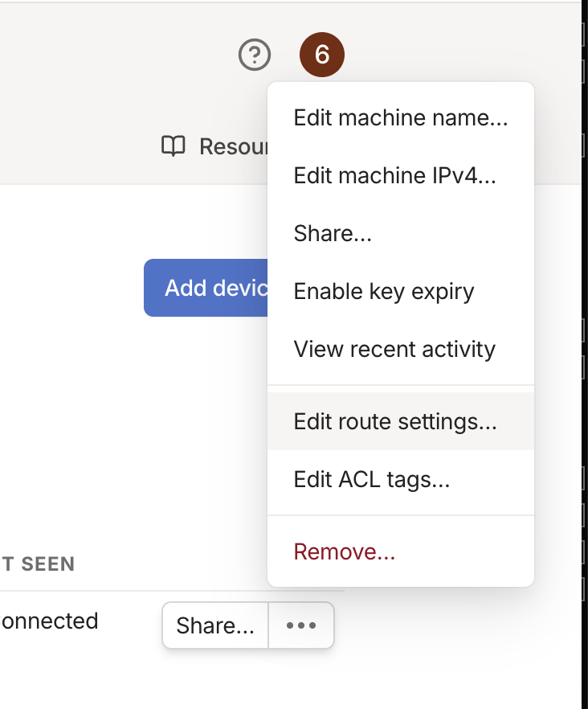Click the menu divider above Remove...
588x709 pixels.
point(400,515)
